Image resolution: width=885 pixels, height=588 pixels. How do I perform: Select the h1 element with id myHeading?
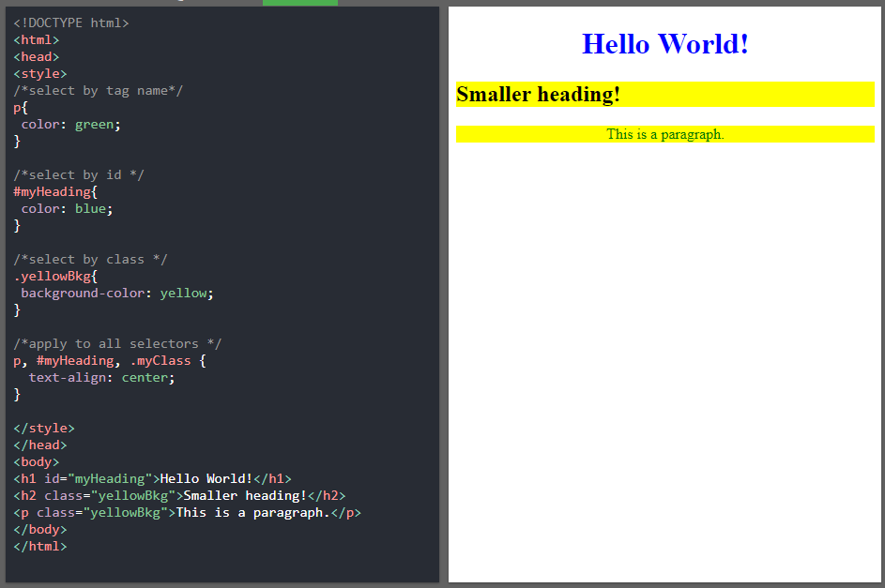click(150, 478)
